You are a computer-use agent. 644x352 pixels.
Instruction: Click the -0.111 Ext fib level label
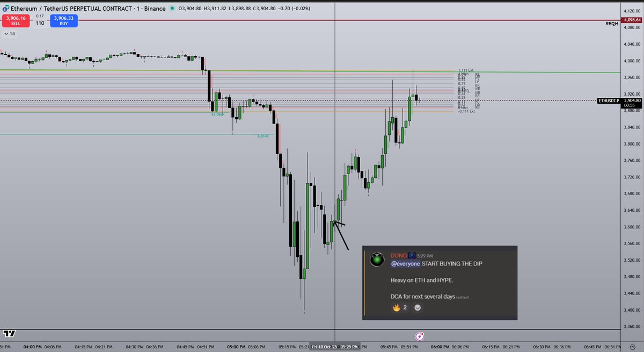click(x=466, y=111)
